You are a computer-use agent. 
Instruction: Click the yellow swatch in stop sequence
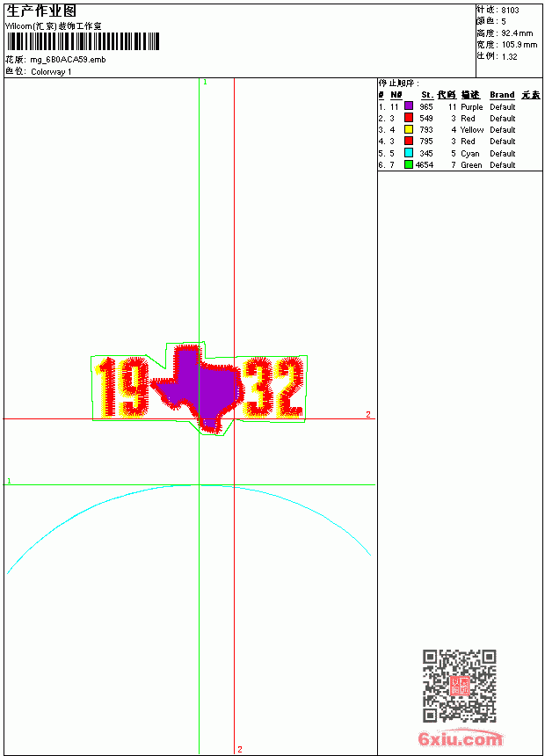pos(408,129)
